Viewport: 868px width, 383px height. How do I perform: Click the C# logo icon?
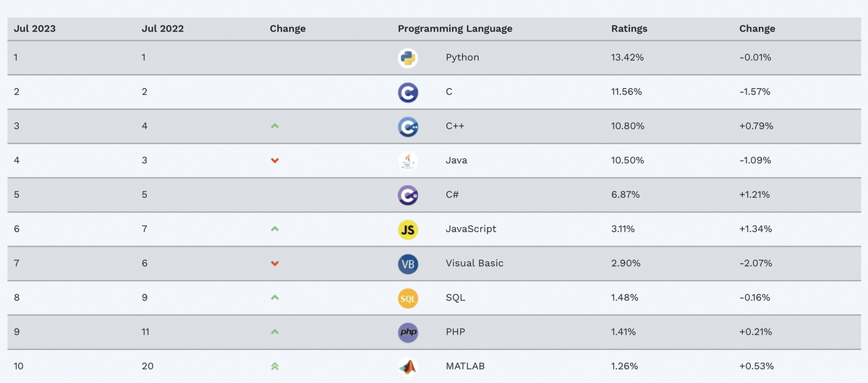click(408, 195)
